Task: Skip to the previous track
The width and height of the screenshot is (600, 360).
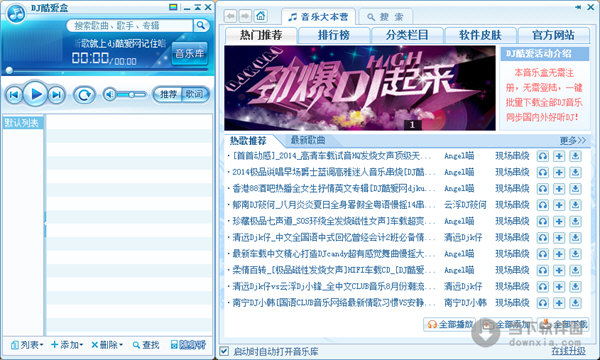Action: point(14,94)
